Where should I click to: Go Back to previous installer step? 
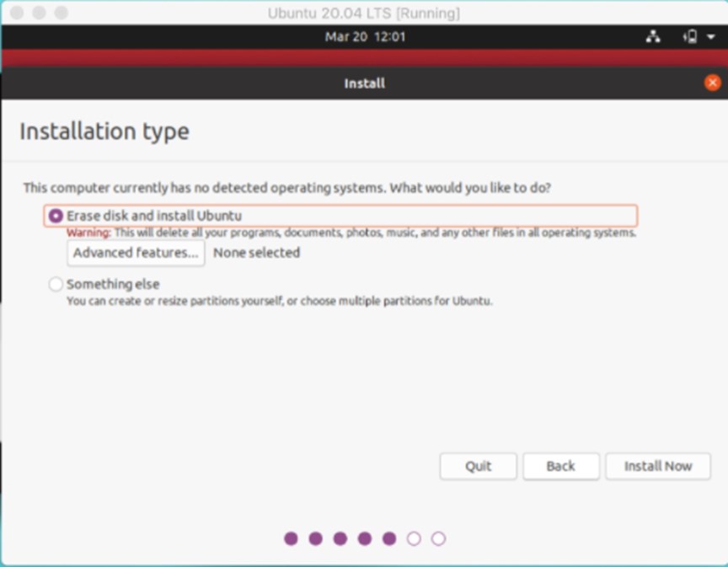[x=561, y=466]
